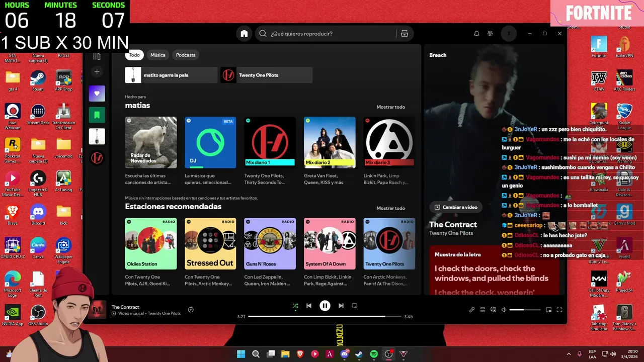Open the mini player
644x362 pixels.
pos(549,310)
